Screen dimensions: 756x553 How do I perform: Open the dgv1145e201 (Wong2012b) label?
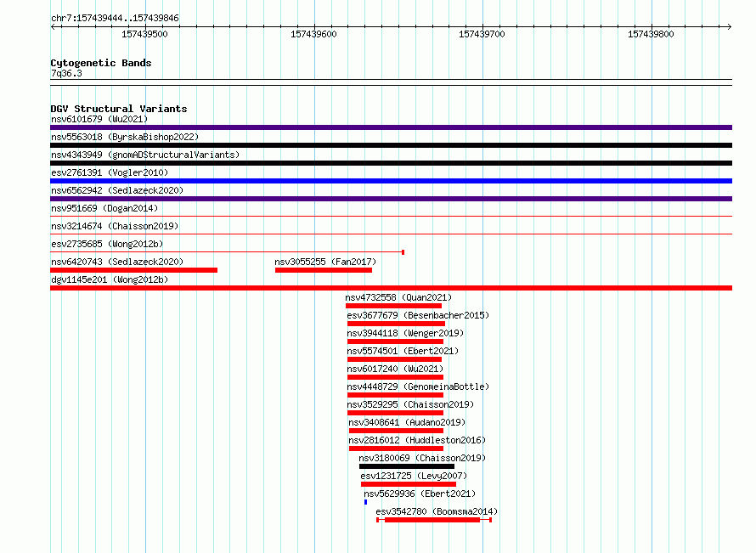pos(110,279)
